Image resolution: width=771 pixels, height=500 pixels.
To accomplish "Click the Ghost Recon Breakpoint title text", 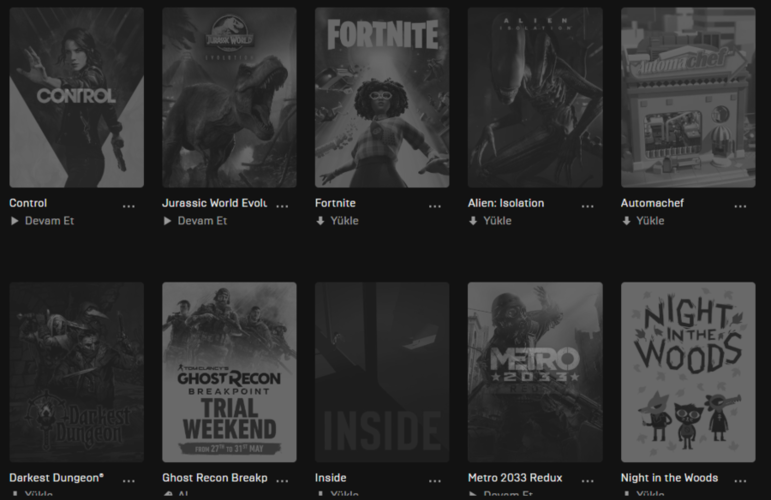I will (215, 478).
